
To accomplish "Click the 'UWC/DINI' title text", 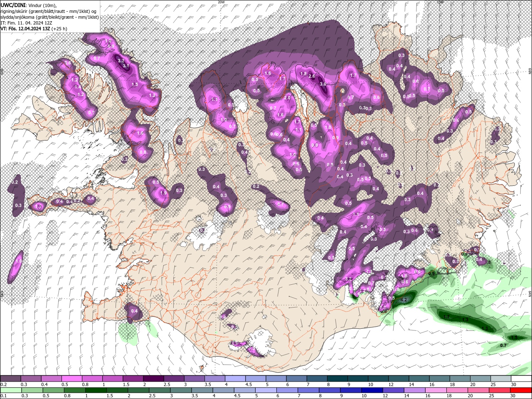I will [13, 5].
